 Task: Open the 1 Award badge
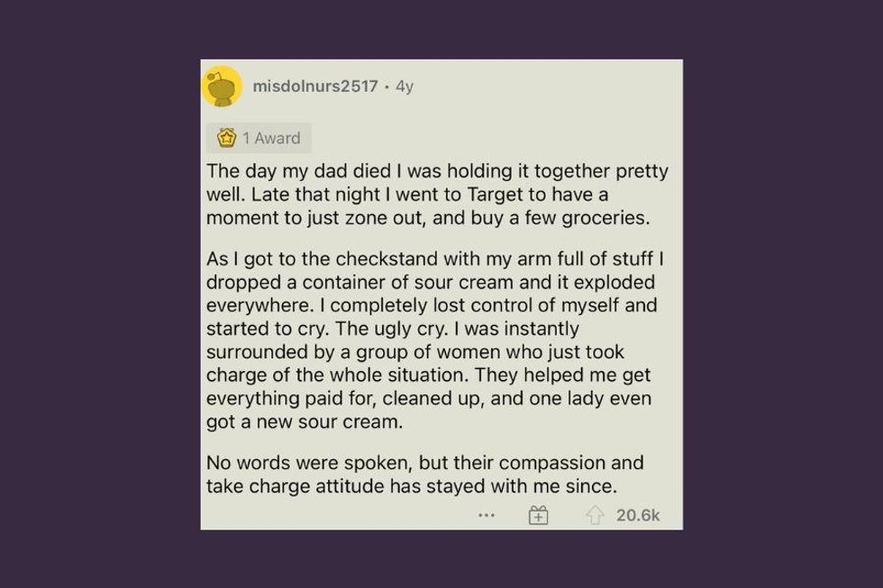coord(259,139)
